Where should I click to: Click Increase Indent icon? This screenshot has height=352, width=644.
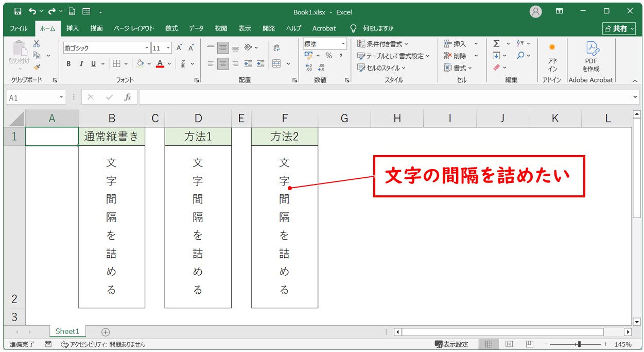pos(260,64)
